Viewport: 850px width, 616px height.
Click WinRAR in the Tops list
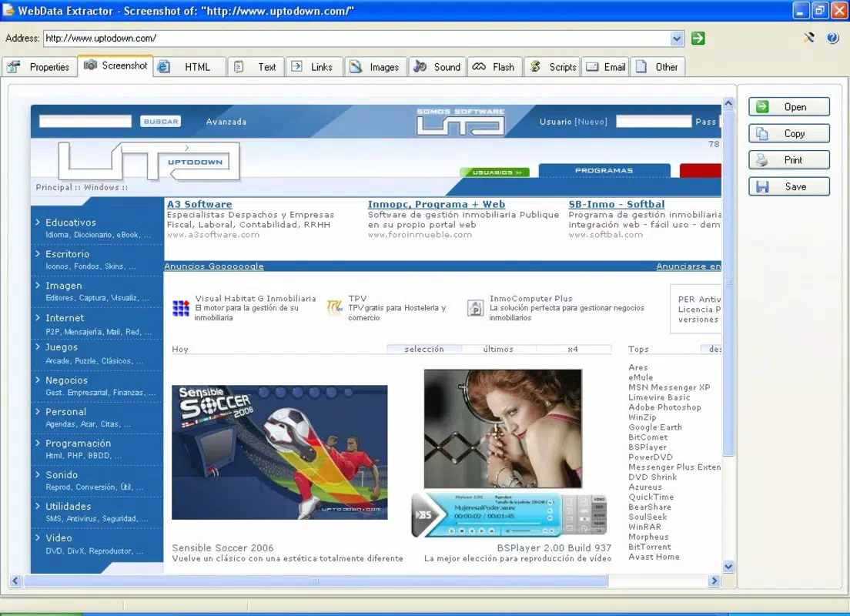(644, 527)
